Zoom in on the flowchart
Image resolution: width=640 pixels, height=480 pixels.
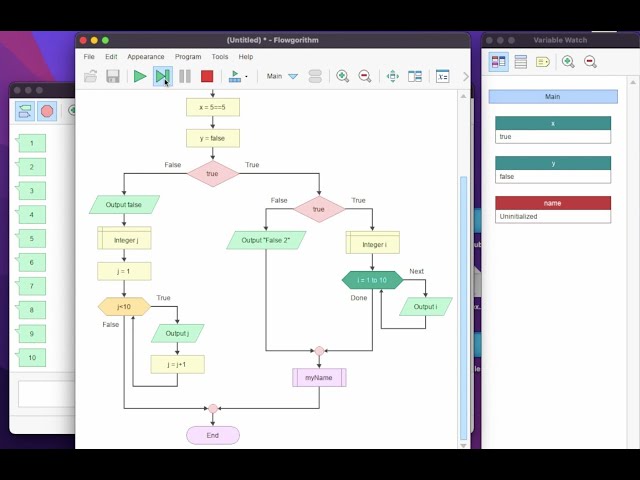[343, 76]
